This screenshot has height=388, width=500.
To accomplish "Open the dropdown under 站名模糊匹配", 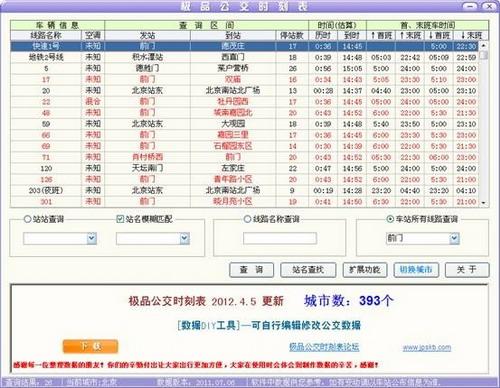I will (185, 238).
